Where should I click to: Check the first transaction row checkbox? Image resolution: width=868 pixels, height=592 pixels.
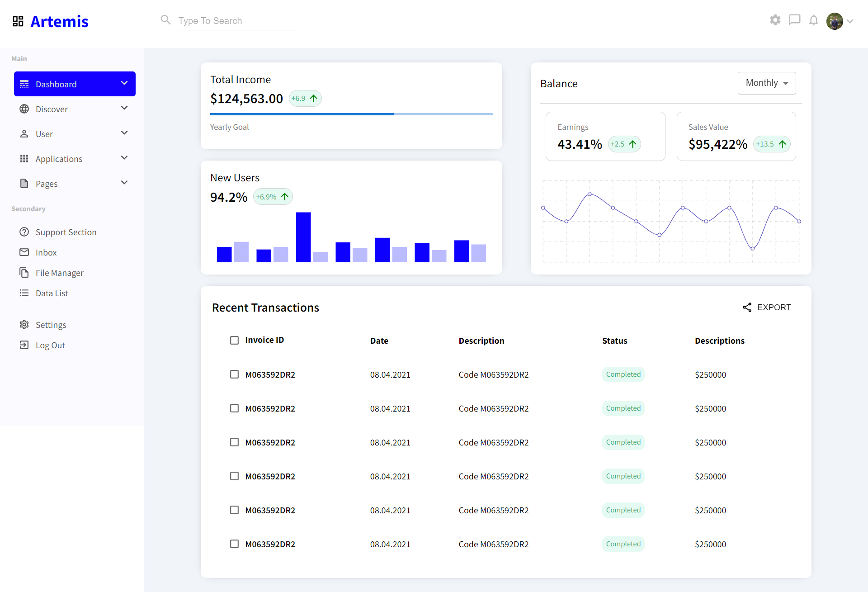coord(234,374)
